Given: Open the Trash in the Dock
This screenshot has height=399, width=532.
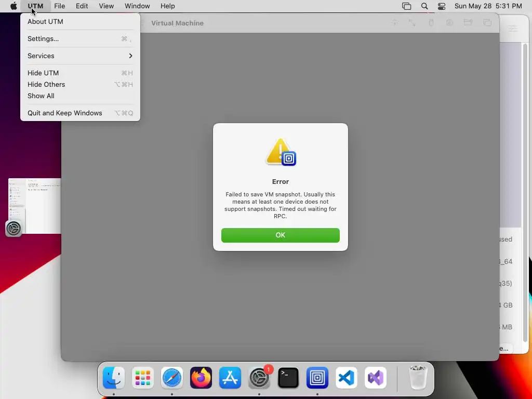Looking at the screenshot, I should (418, 378).
